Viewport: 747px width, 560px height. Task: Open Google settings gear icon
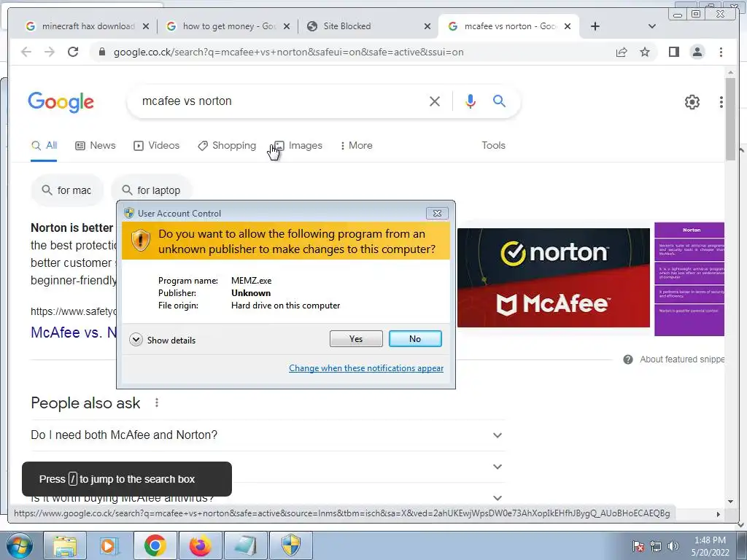click(x=692, y=102)
